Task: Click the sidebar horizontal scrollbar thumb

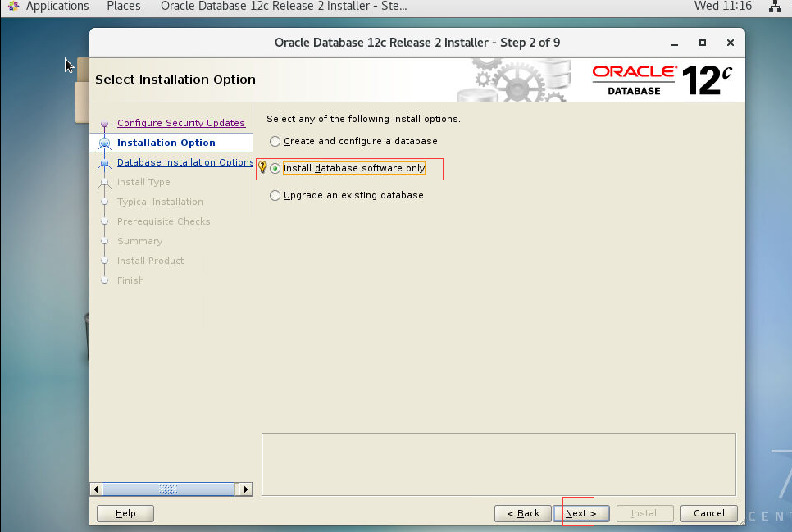Action: point(168,489)
